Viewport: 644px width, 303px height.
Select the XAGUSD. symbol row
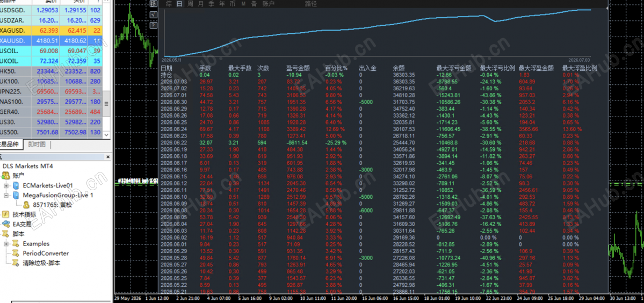50,30
